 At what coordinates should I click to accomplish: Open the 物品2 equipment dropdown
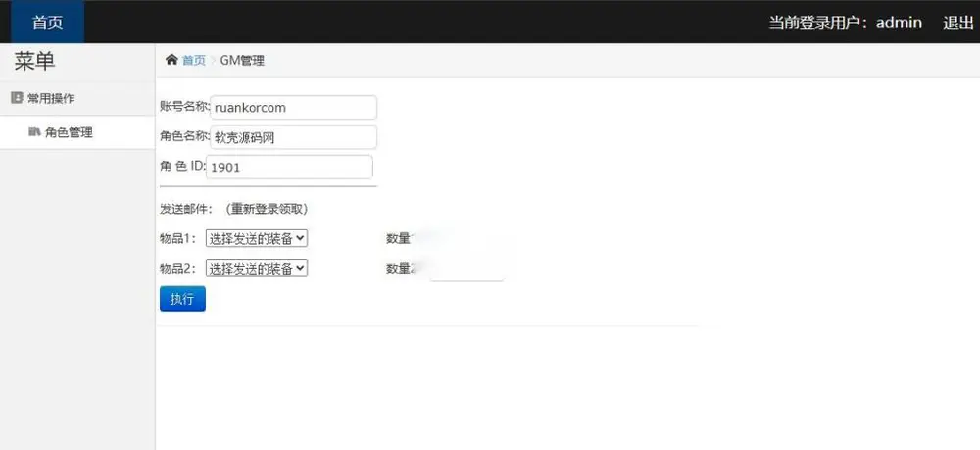[x=256, y=268]
